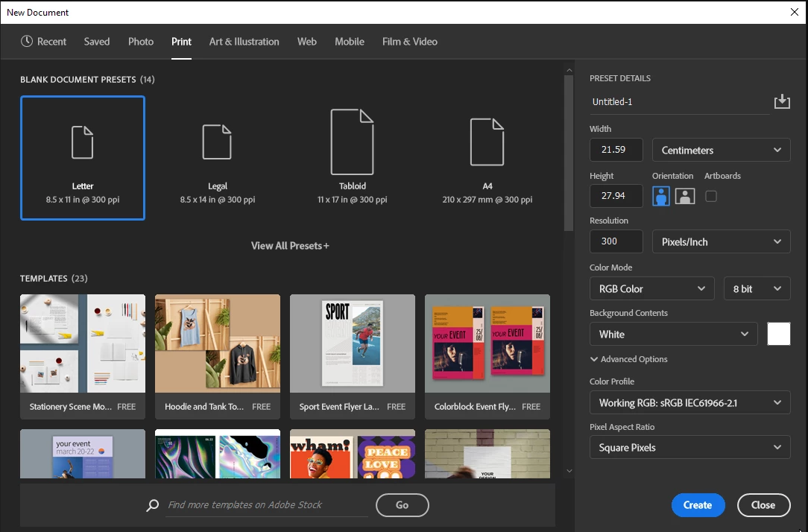Image resolution: width=808 pixels, height=532 pixels.
Task: Select landscape orientation icon
Action: click(x=685, y=196)
